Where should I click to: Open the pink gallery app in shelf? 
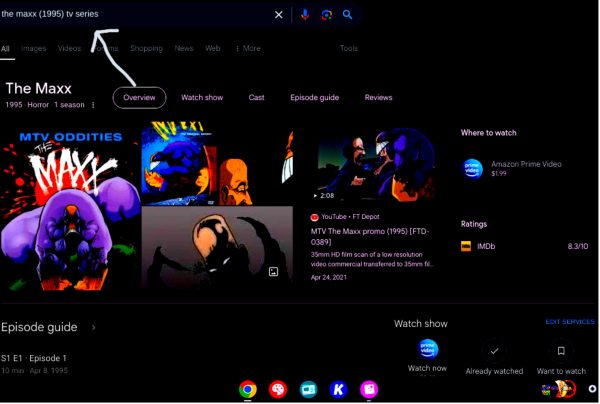point(369,390)
